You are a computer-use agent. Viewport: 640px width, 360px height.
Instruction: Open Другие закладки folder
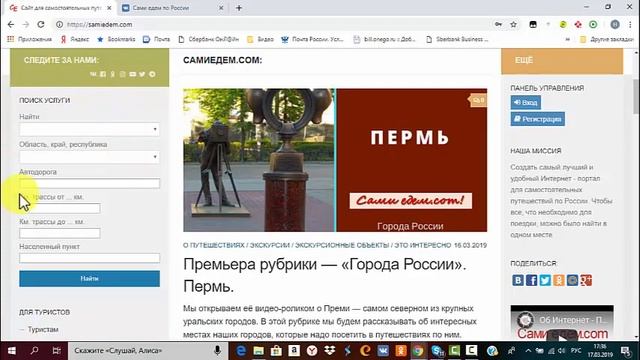tap(606, 39)
